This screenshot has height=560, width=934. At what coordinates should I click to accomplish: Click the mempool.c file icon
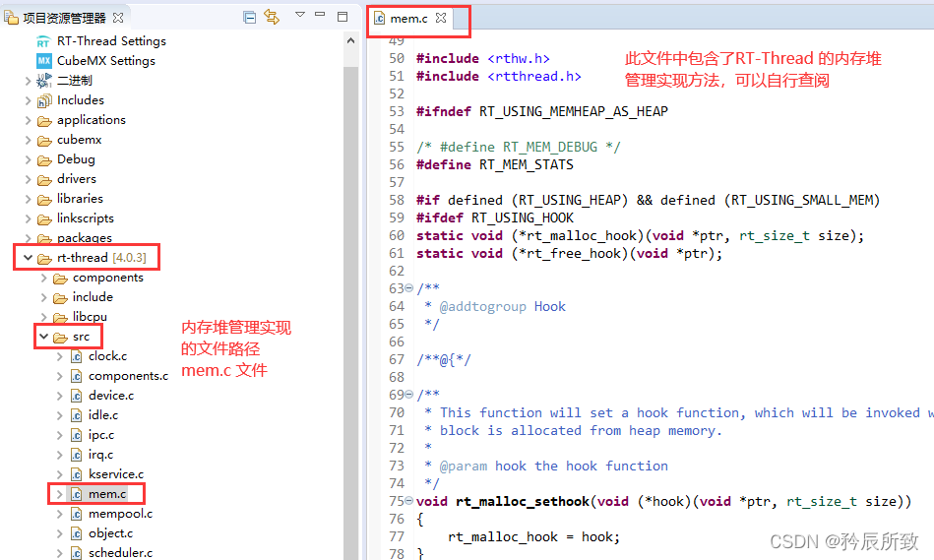click(76, 514)
